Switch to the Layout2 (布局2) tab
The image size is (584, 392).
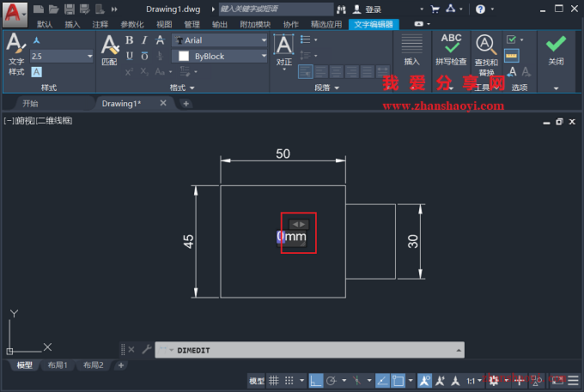[x=93, y=365]
